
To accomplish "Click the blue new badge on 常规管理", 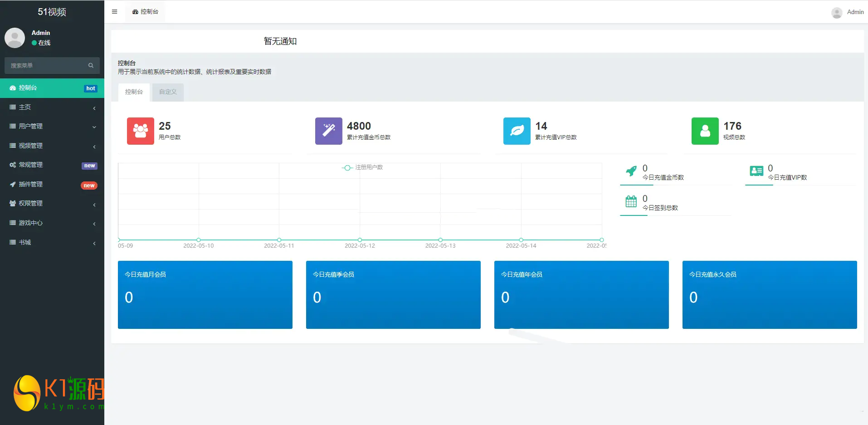I will 90,166.
